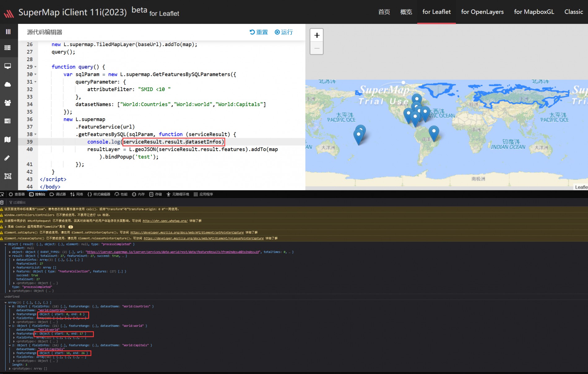The image size is (588, 374).
Task: Open the stacked server list sidebar icon
Action: pyautogui.click(x=8, y=48)
